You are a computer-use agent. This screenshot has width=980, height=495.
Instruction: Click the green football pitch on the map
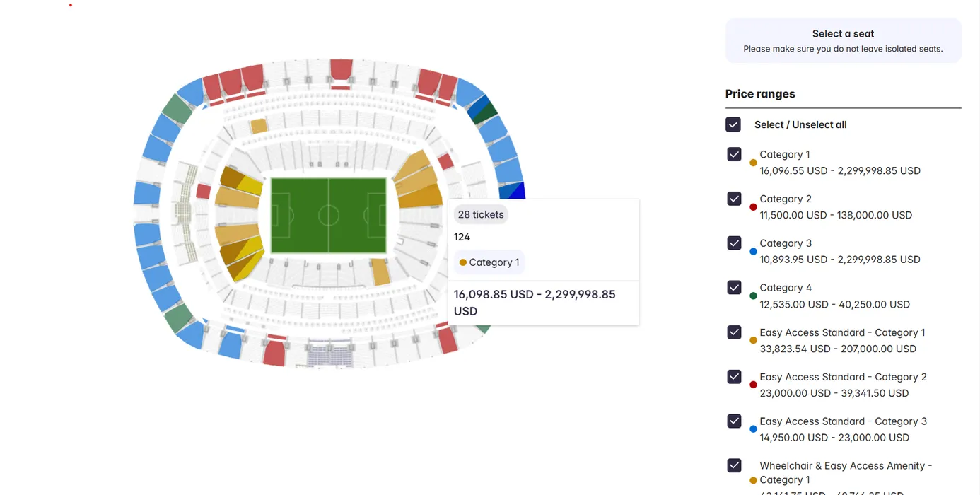[329, 215]
